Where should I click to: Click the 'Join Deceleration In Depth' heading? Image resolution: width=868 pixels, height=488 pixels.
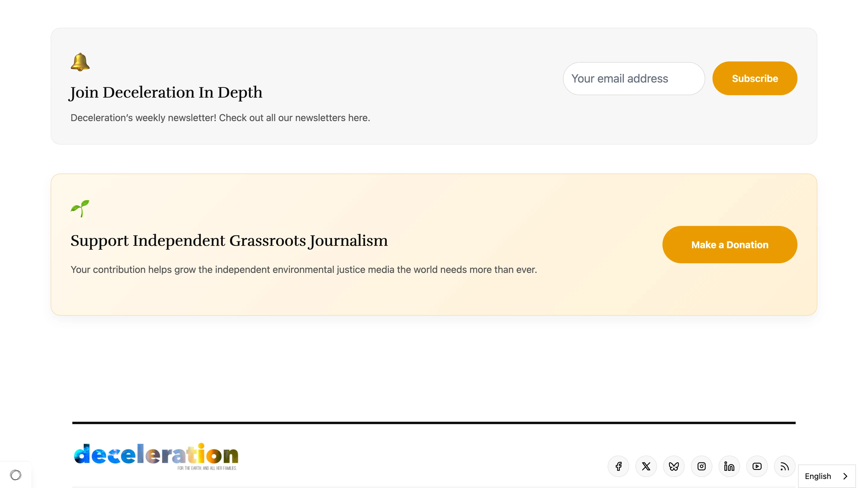166,92
